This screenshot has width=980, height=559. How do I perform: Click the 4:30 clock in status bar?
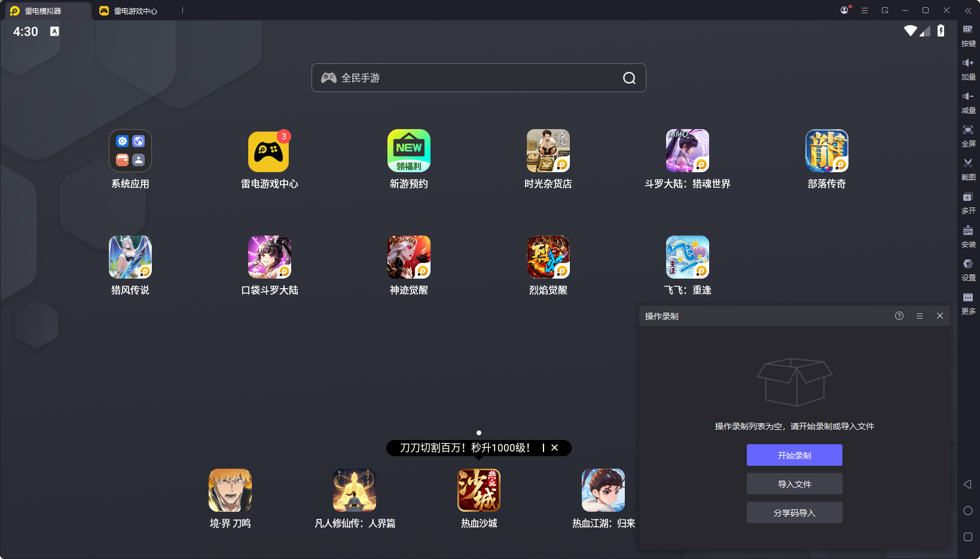(x=26, y=32)
